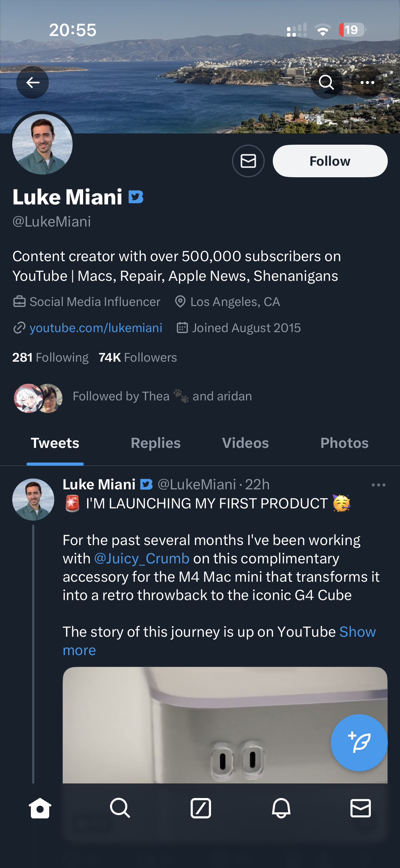This screenshot has height=868, width=400.
Task: Open youtube.com/lukemiani link
Action: 96,328
